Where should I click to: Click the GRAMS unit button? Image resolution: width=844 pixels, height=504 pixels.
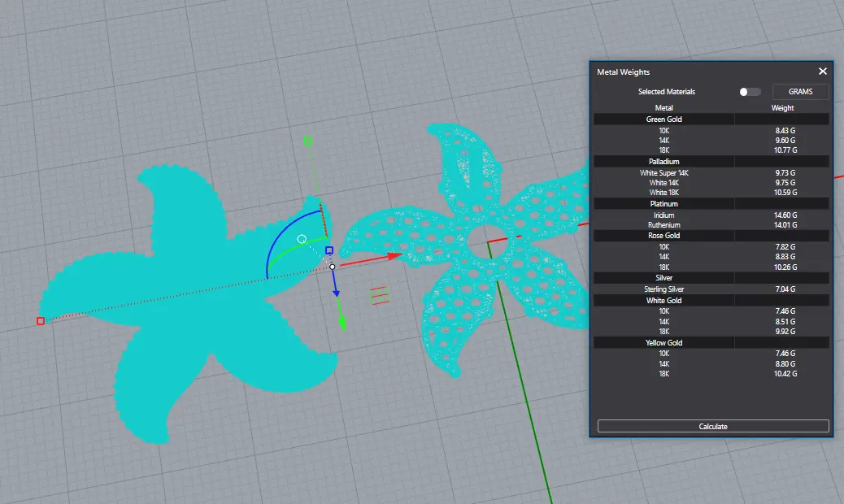(x=800, y=92)
